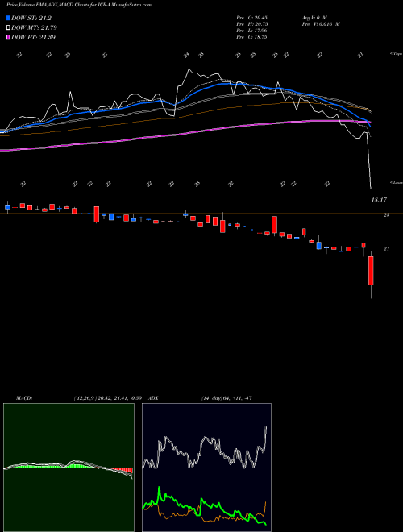Viewport: 403px width, 532px height.
Task: Click the 'Avg V: 0 M' value
Action: (314, 18)
